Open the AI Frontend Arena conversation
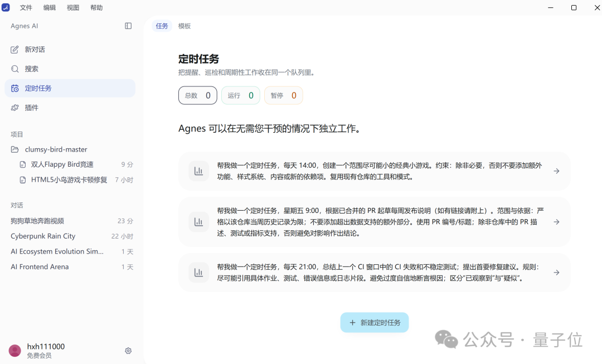The image size is (602, 364). (70, 267)
